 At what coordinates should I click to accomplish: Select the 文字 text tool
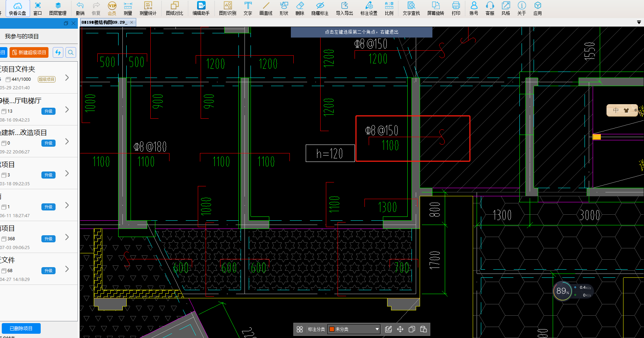pos(248,9)
